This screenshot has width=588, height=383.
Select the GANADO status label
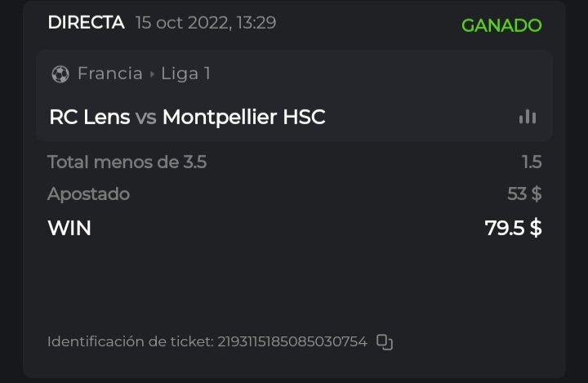coord(501,25)
